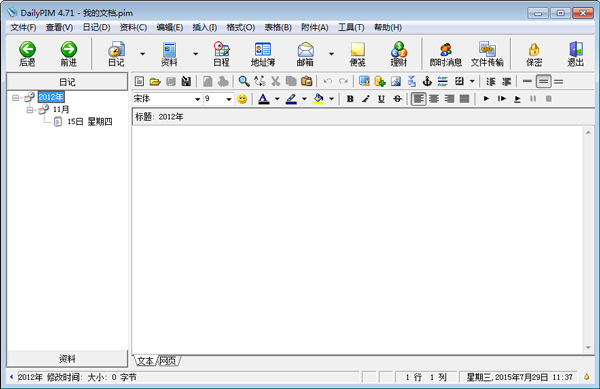Image resolution: width=600 pixels, height=389 pixels.
Task: Collapse the 11月 tree node
Action: tap(30, 110)
